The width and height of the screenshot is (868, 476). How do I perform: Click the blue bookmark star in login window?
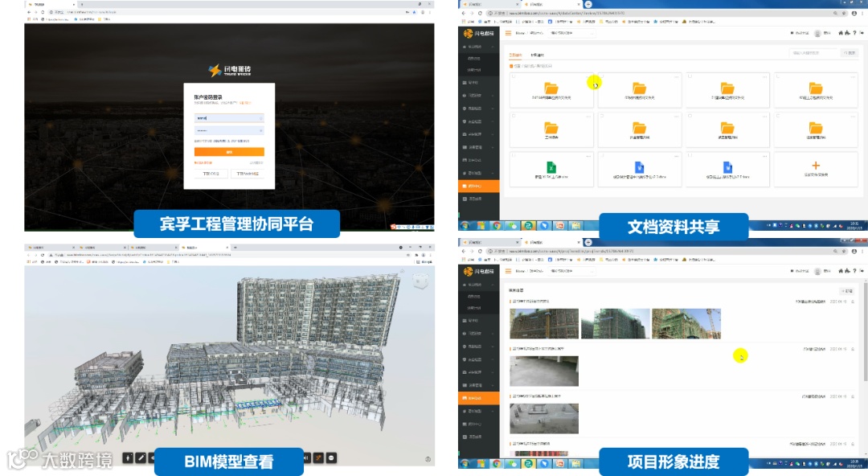pos(414,11)
